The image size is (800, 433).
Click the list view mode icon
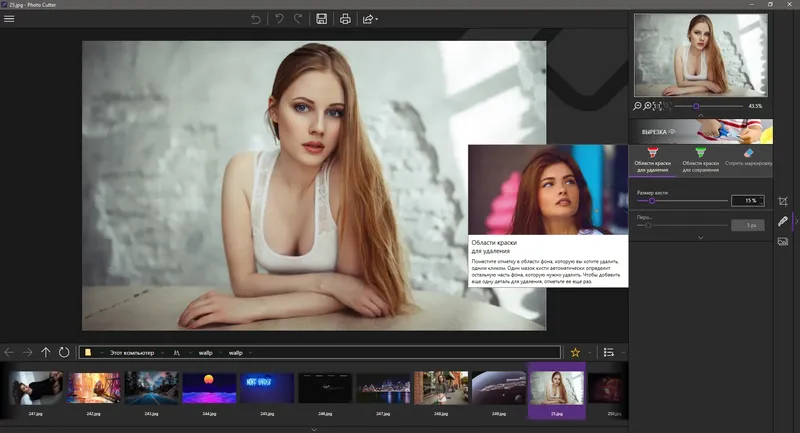(609, 352)
